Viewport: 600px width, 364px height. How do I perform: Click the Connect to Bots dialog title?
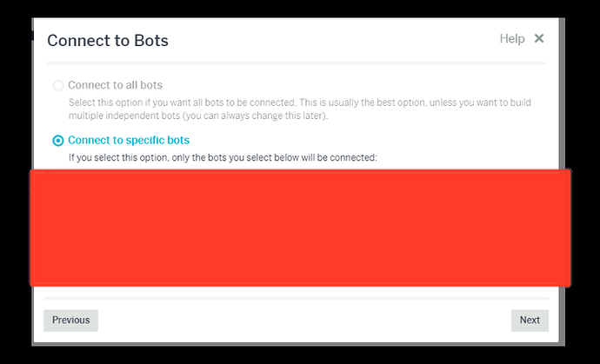coord(108,41)
